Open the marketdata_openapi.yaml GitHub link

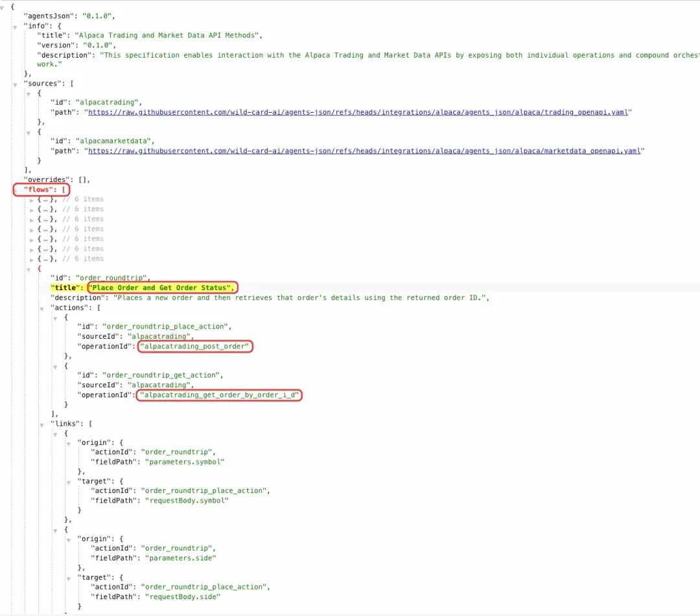click(364, 151)
